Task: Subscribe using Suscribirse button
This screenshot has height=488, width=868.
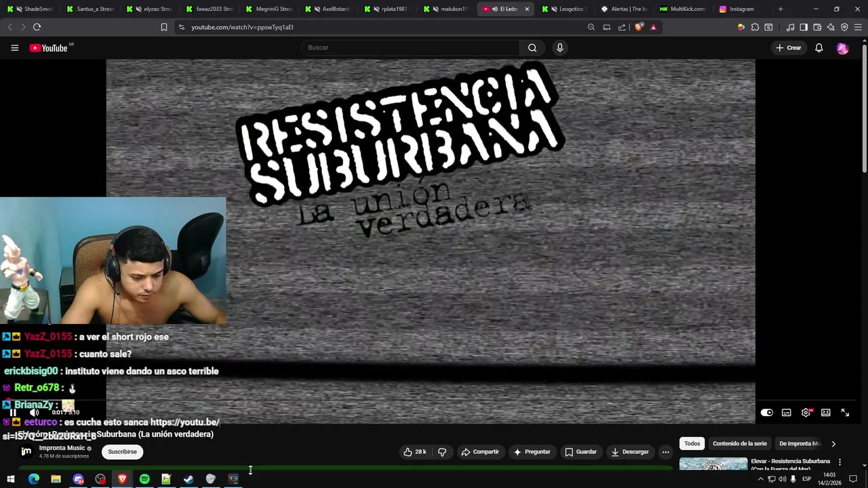Action: pyautogui.click(x=122, y=451)
